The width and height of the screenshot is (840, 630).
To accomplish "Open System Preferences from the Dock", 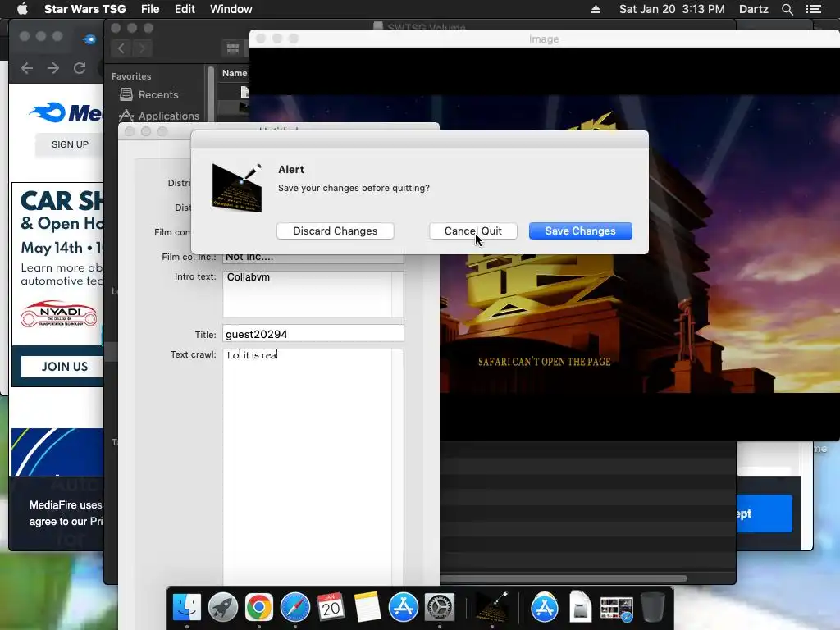I will tap(440, 608).
